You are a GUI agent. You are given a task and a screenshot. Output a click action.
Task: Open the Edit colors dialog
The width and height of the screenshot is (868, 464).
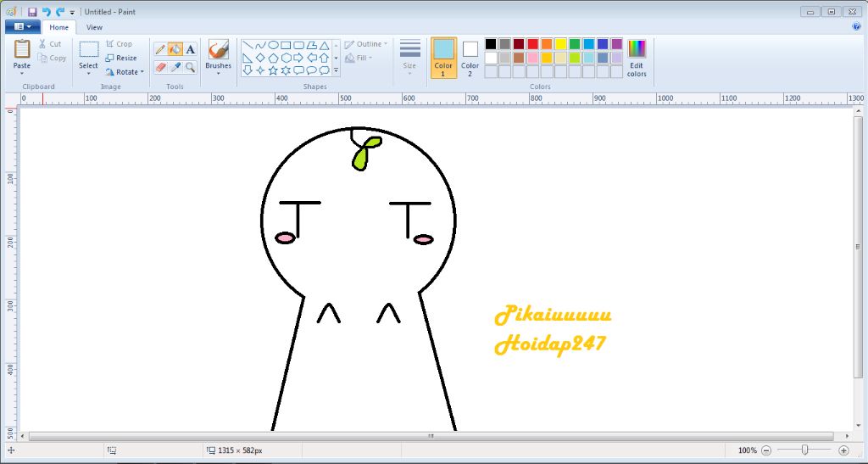[637, 58]
